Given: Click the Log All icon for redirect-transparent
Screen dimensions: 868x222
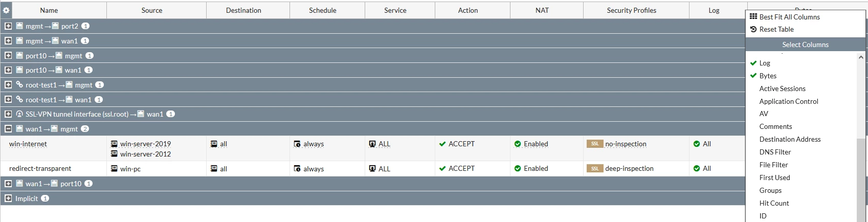Looking at the screenshot, I should [697, 168].
